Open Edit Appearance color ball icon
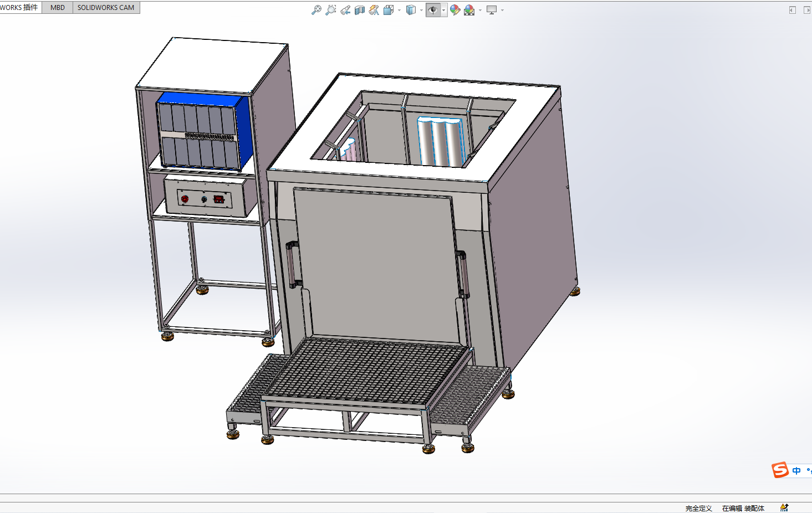 pos(455,10)
